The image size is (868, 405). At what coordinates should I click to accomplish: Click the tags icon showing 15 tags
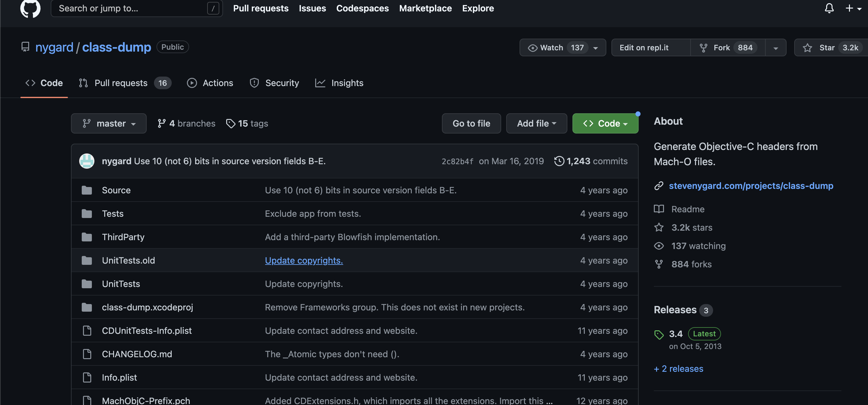click(231, 123)
